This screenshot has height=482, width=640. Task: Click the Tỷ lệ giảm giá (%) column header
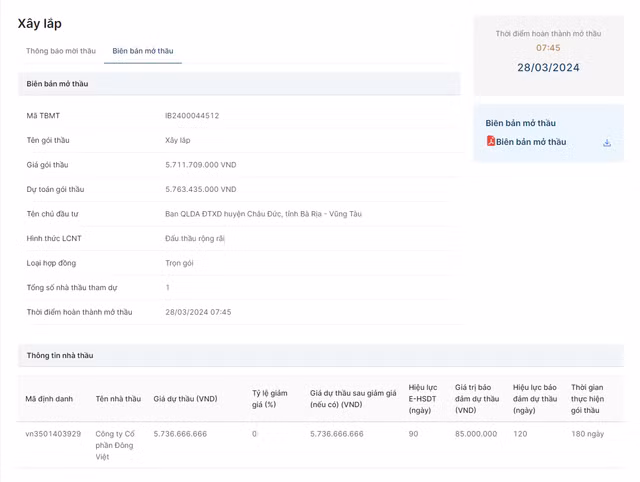[268, 399]
